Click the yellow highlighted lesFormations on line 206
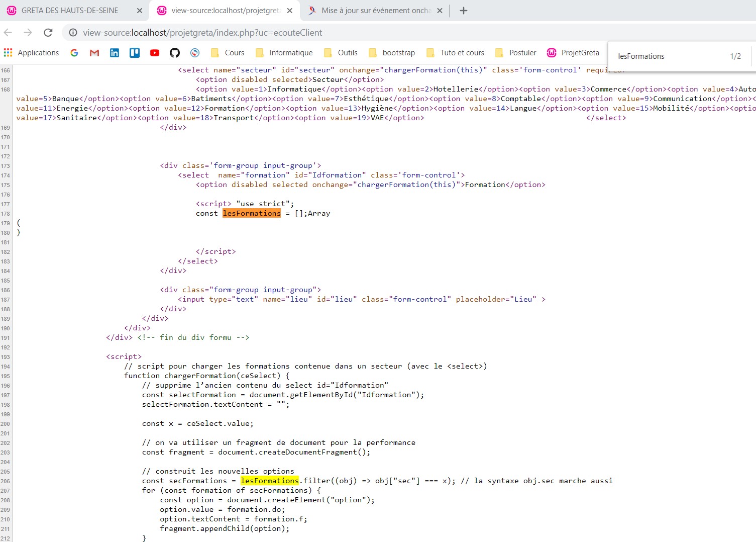Screen dimensions: 756x542 [270, 481]
